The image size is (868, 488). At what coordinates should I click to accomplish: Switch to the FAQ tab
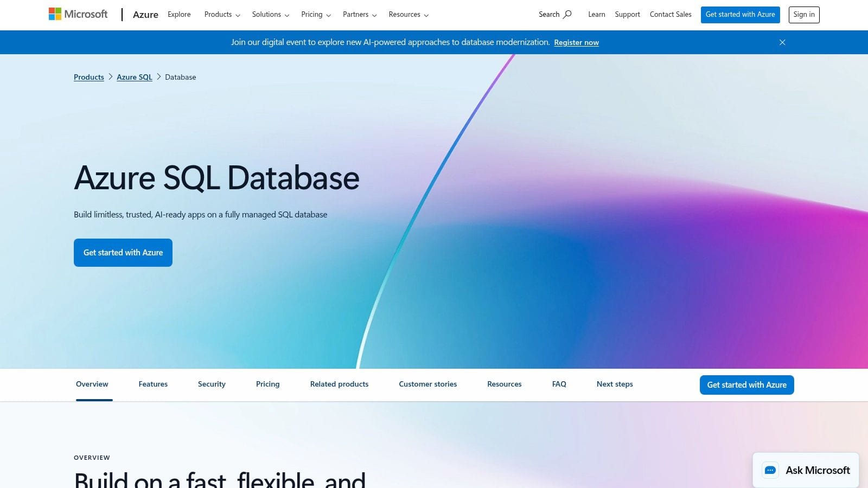click(x=559, y=384)
